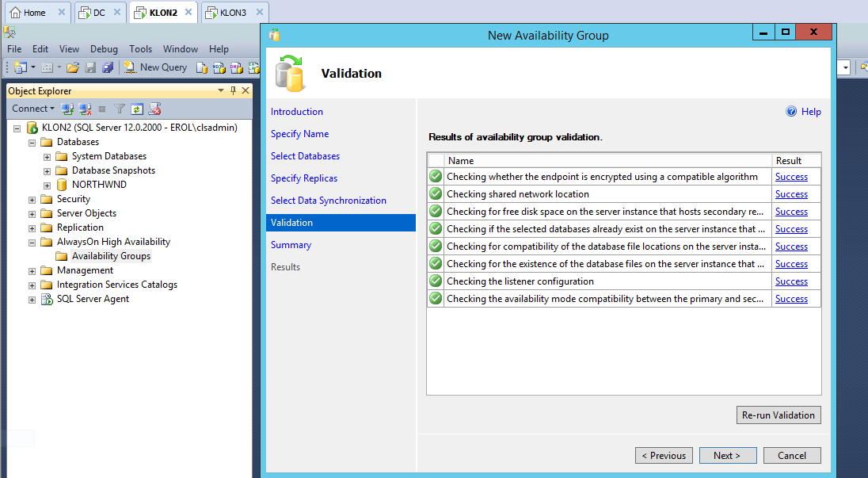Open the Debug menu

pyautogui.click(x=104, y=49)
